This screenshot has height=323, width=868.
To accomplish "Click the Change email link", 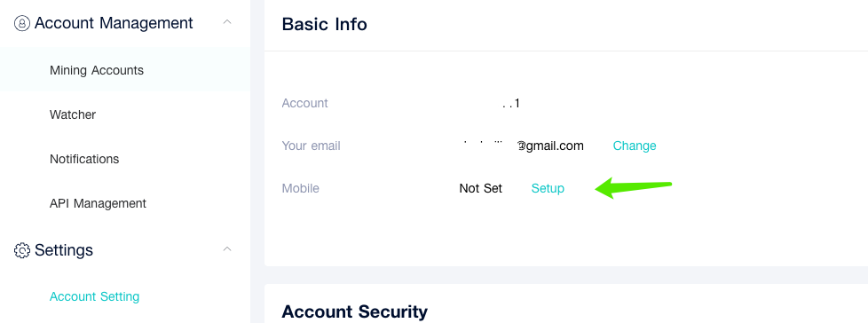I will pyautogui.click(x=635, y=146).
